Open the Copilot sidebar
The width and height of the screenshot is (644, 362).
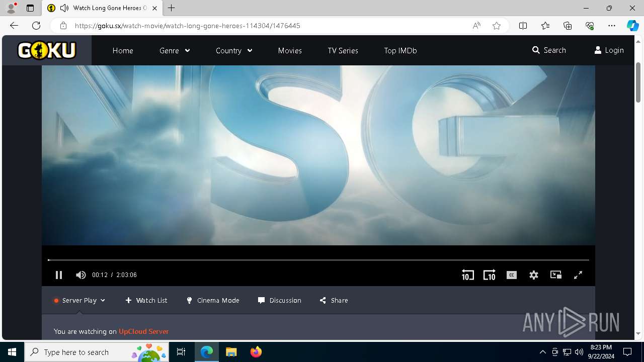(632, 26)
